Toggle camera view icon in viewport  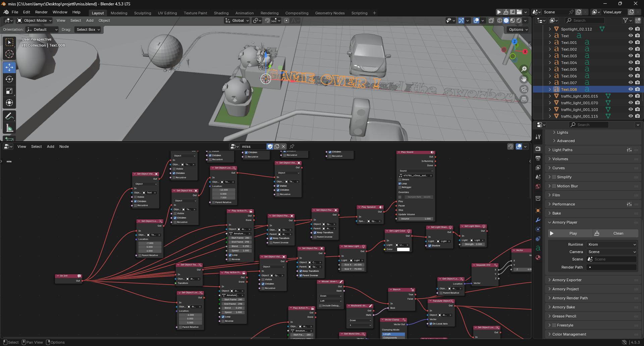pos(524,89)
